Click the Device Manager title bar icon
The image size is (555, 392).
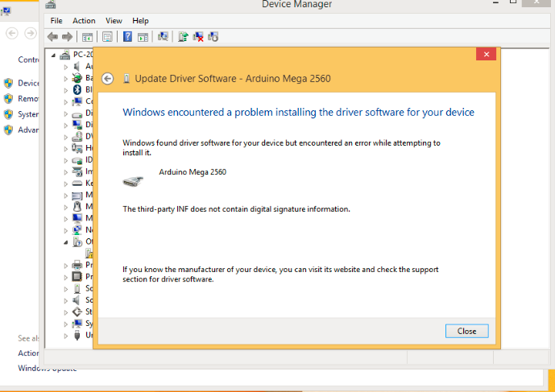[51, 4]
